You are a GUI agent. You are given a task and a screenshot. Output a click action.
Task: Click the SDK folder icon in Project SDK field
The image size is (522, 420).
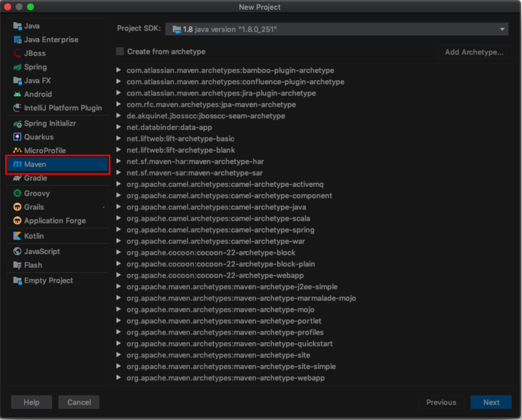177,29
